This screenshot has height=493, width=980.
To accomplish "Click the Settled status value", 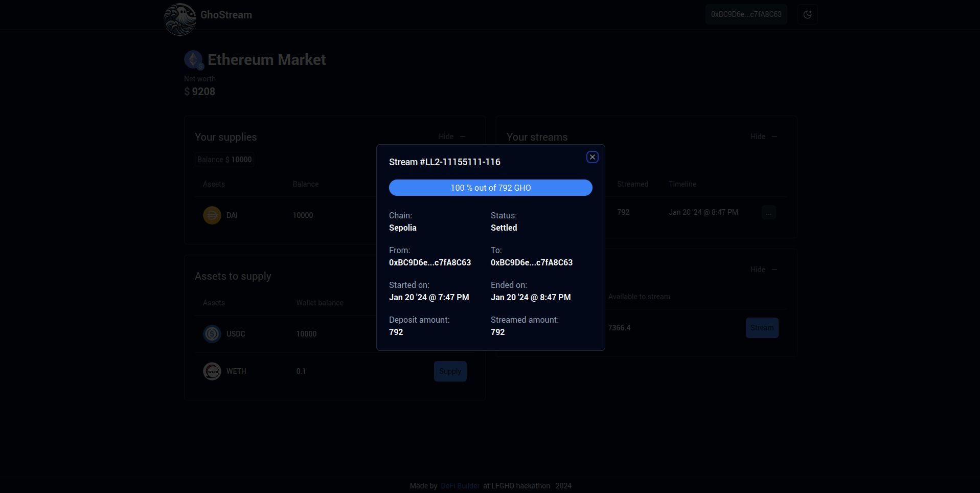I will pos(504,228).
